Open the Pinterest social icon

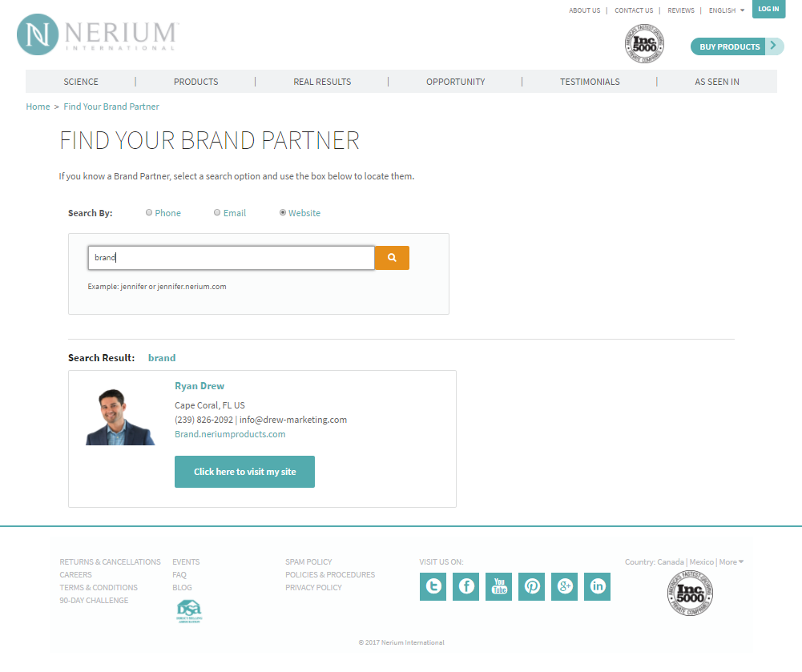pos(532,586)
